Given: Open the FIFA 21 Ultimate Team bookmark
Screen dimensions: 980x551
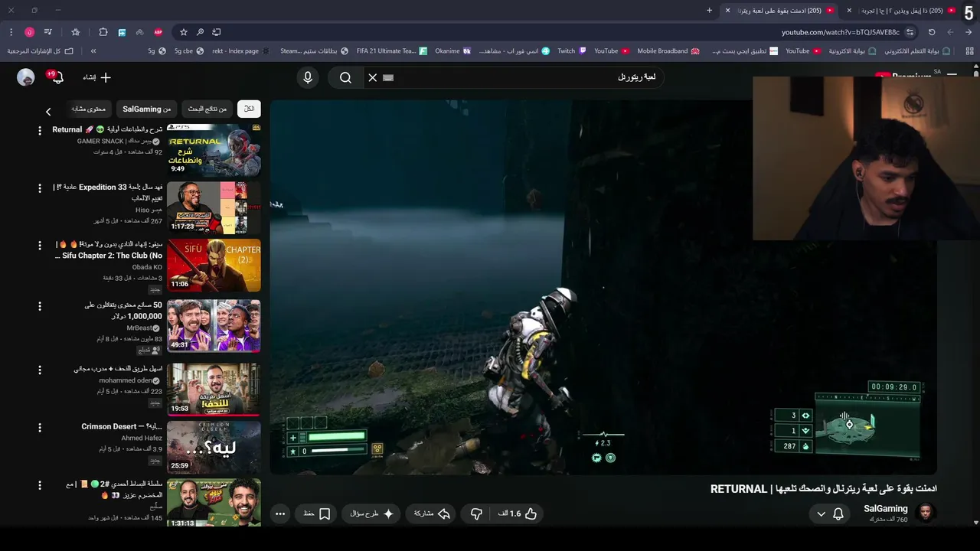Looking at the screenshot, I should pos(391,51).
